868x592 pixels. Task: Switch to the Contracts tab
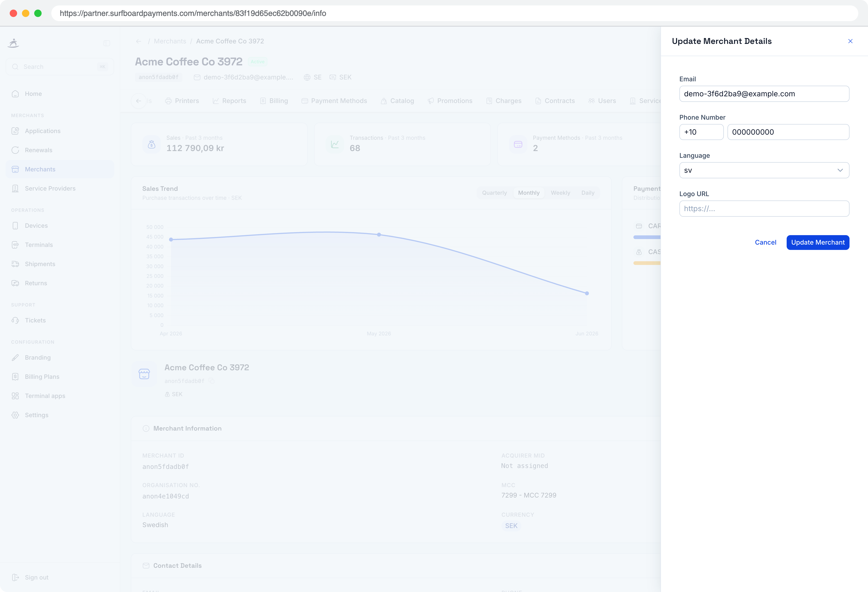pyautogui.click(x=555, y=101)
